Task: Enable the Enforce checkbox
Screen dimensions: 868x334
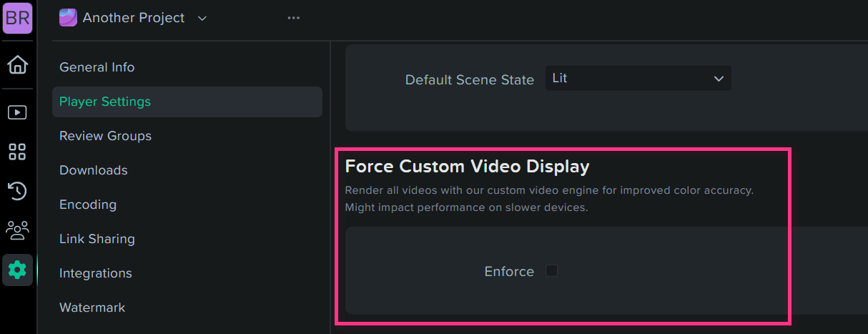Action: (x=551, y=270)
